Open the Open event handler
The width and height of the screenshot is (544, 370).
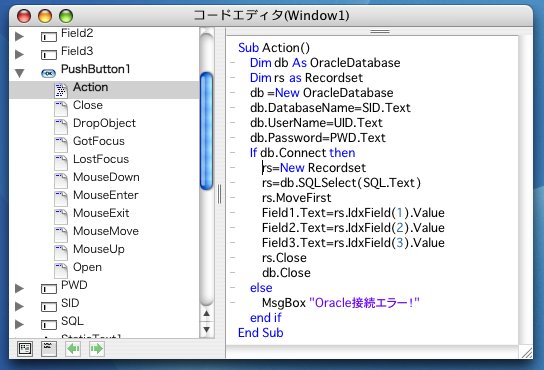[x=87, y=268]
